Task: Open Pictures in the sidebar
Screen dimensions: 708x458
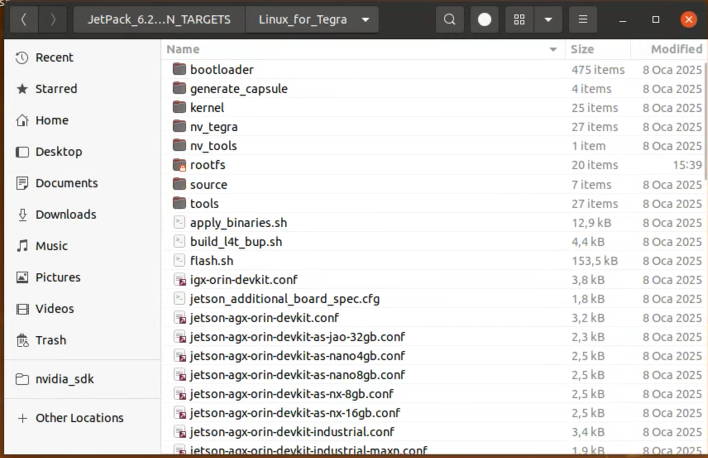Action: [x=82, y=277]
